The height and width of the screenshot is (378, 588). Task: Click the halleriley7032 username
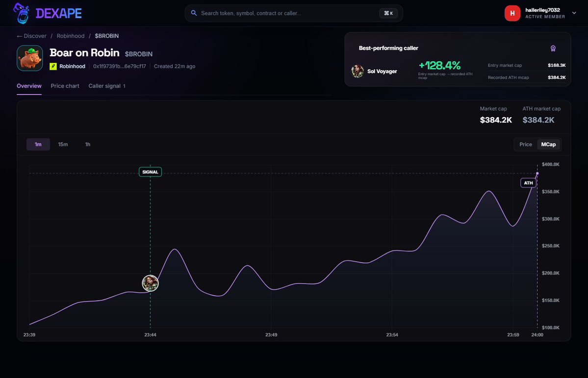(x=542, y=10)
